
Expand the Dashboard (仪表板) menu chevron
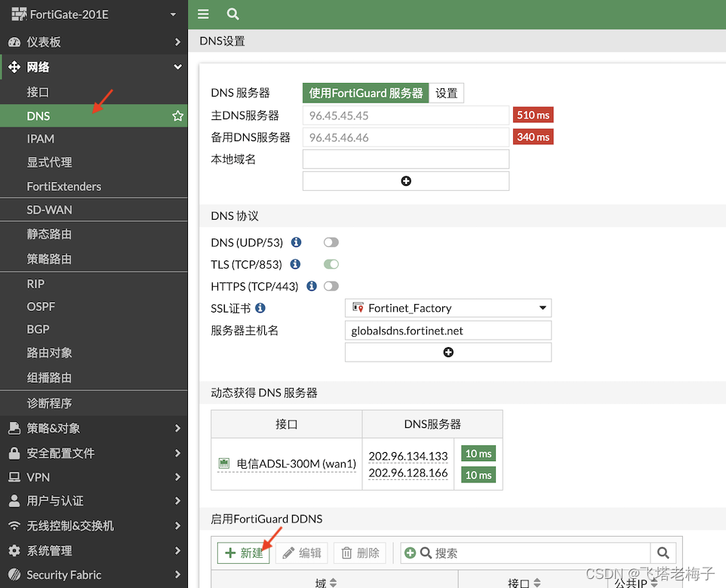[178, 42]
